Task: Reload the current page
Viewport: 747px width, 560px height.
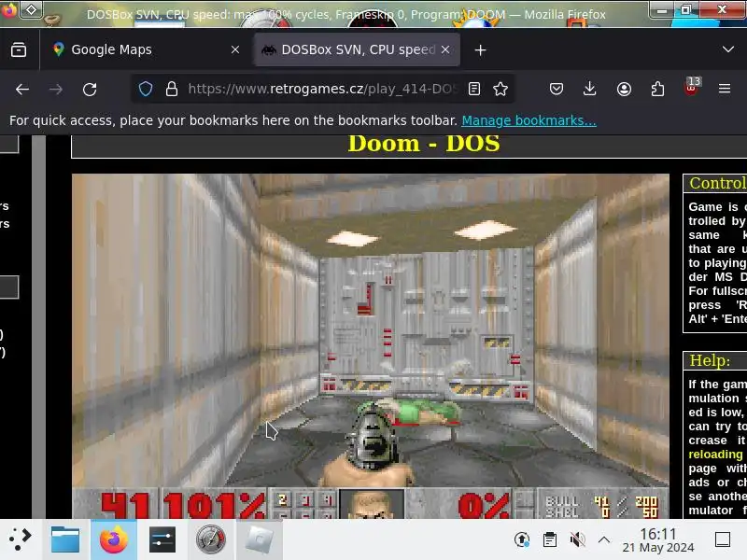Action: pos(90,89)
